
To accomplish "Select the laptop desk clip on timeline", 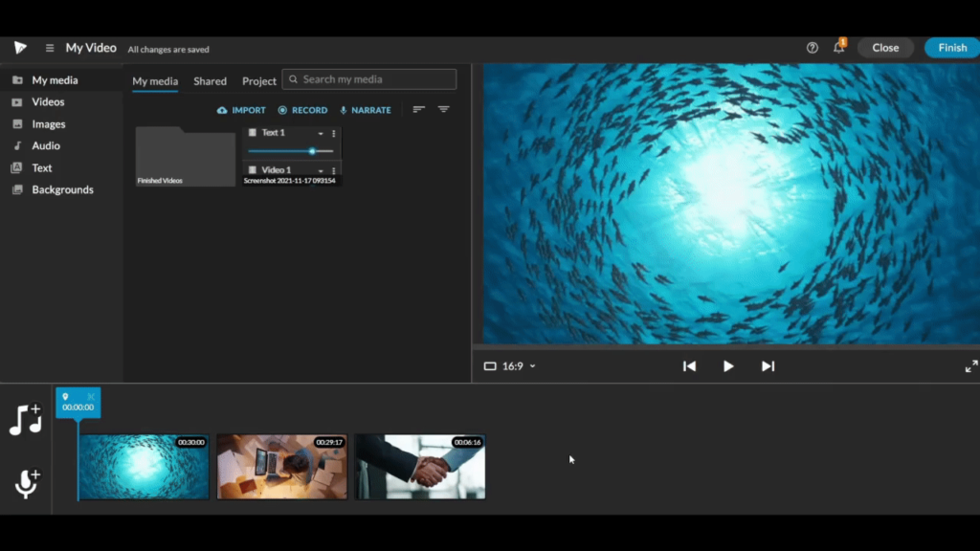I will coord(282,467).
